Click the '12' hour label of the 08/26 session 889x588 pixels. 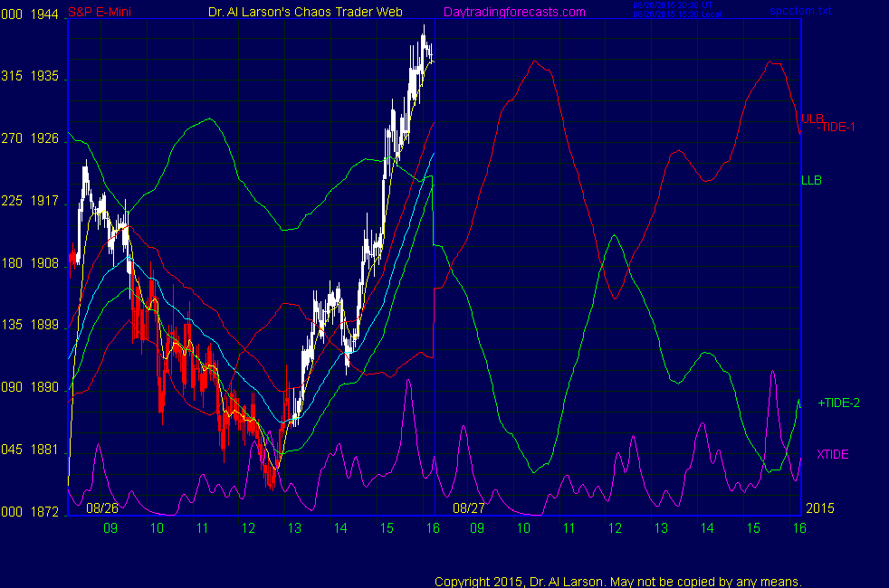248,528
